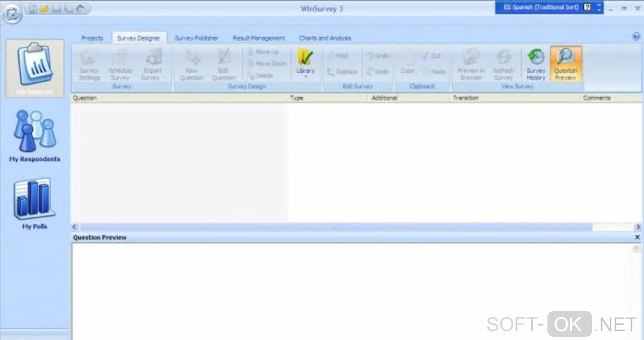Click the Schedule Survey ribbon button
Viewport: 644px width, 340px height.
point(120,64)
